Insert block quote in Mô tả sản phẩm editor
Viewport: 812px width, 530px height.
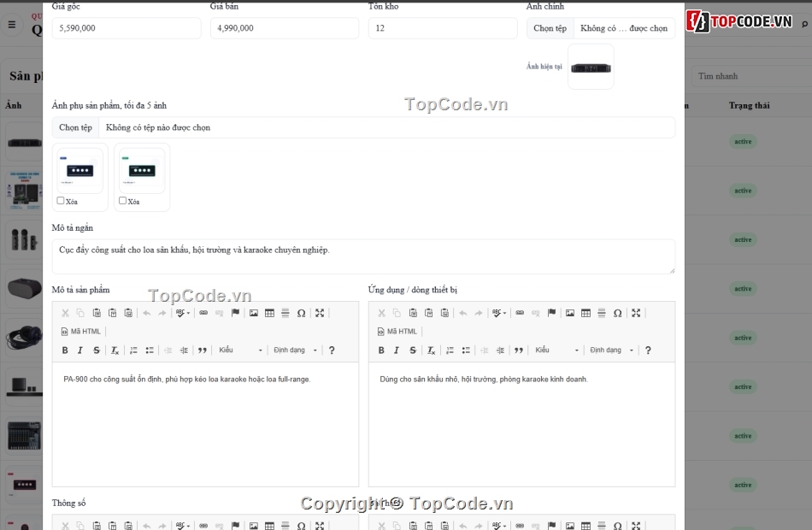(x=203, y=350)
